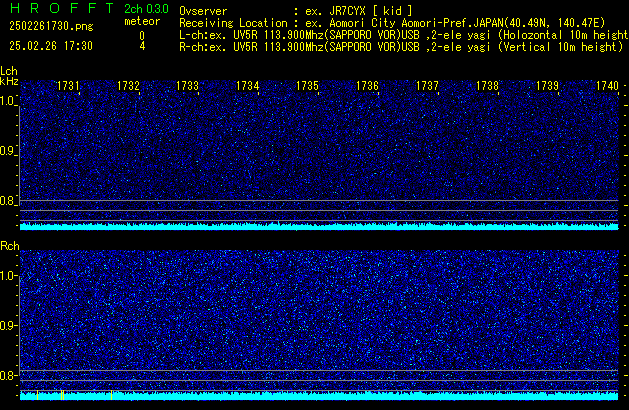Click the date-time stamp '25.02.26 17:30'
This screenshot has width=629, height=410.
click(51, 46)
